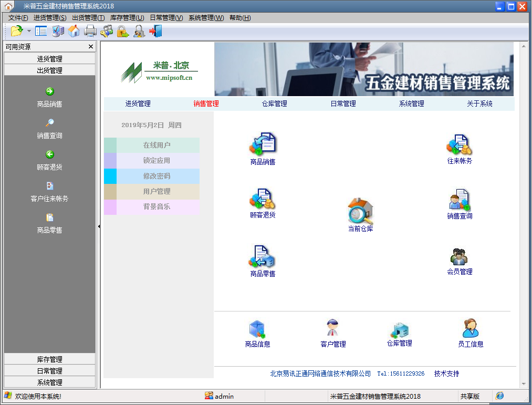532x405 pixels.
Task: Switch to the 仓库管理 navigation tab
Action: pos(274,104)
